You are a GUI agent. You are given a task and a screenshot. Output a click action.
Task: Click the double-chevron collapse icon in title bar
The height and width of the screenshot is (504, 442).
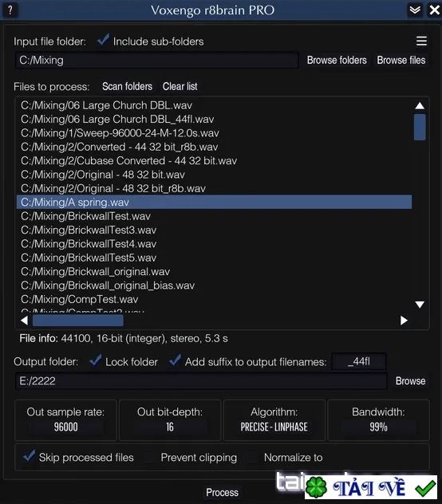[x=415, y=10]
